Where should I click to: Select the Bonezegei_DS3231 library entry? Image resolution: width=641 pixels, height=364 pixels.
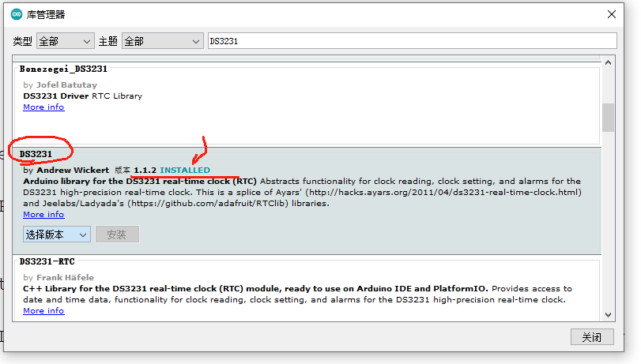click(x=63, y=69)
